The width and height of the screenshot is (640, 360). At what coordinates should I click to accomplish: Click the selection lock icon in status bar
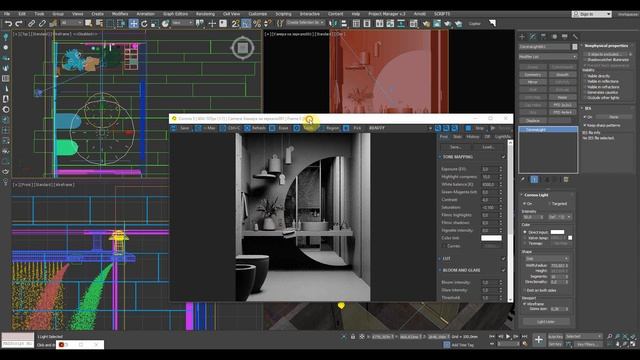(x=353, y=337)
